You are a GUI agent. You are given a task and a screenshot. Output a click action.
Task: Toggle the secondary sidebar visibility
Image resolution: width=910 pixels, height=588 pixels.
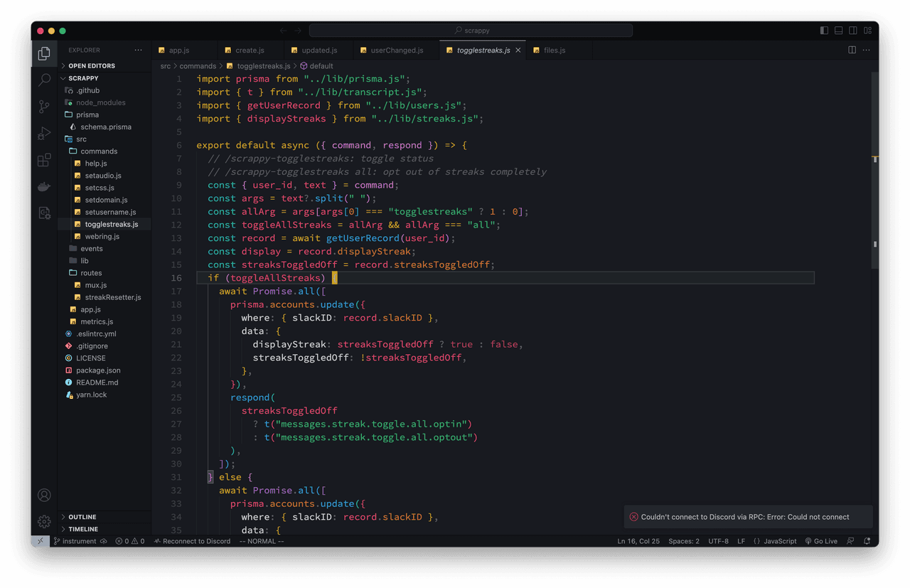[x=853, y=31]
